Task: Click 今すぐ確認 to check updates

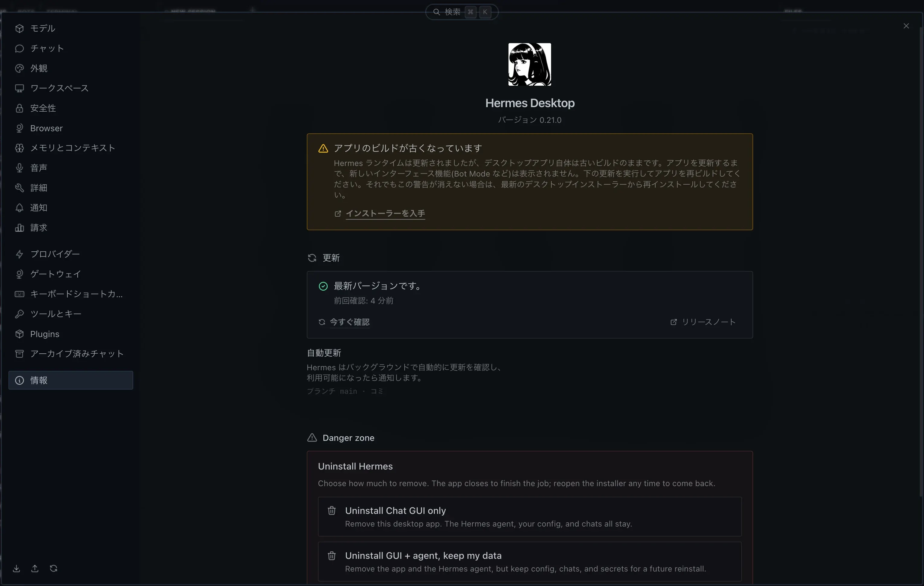Action: tap(350, 322)
